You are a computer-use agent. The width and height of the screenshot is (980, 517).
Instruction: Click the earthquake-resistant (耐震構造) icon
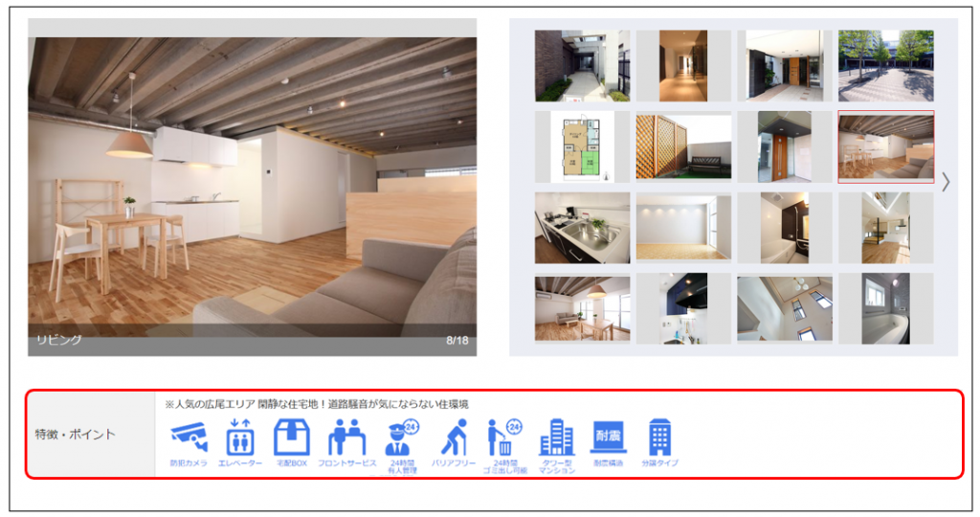tap(608, 438)
